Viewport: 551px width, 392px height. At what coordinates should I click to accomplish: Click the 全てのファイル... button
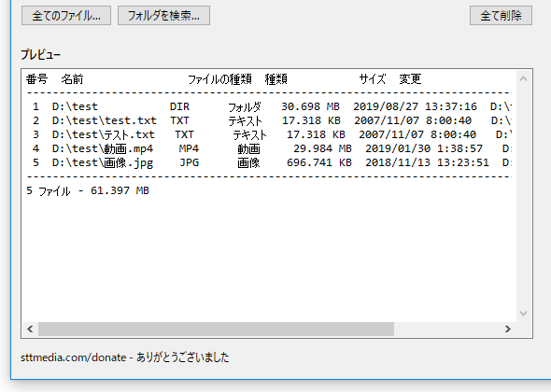66,16
